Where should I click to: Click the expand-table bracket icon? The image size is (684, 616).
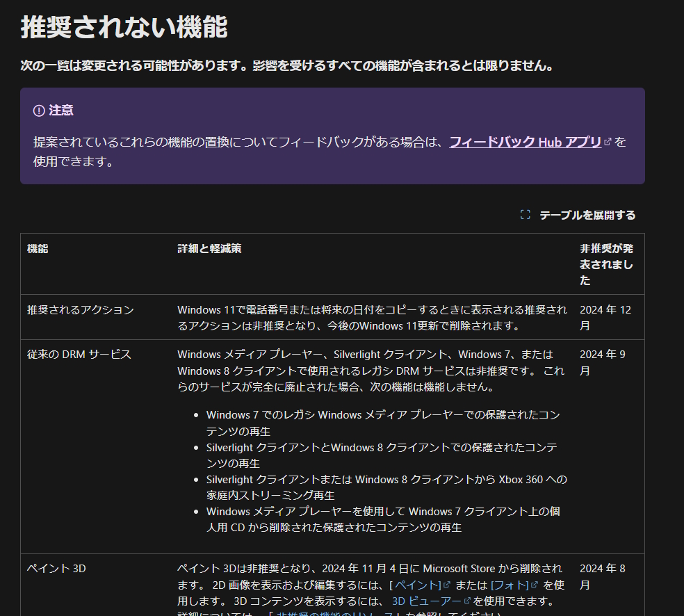pos(526,215)
